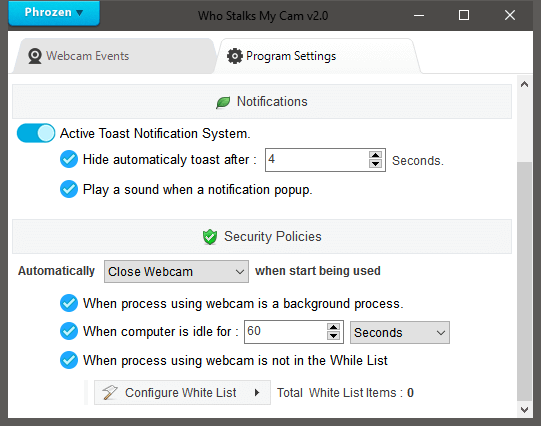Click the green leaf Notifications icon
Viewport: 541px width, 426px height.
pos(223,102)
